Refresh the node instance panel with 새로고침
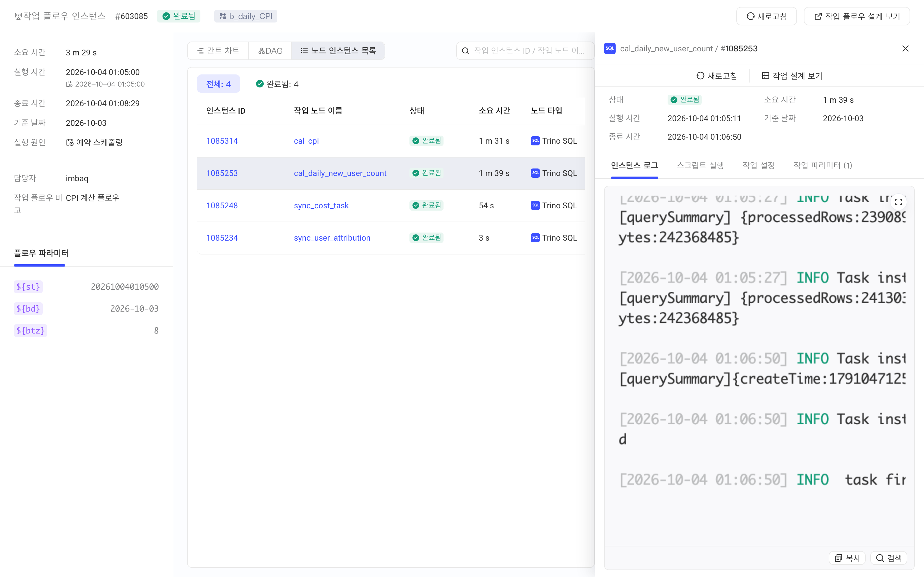 [x=717, y=76]
